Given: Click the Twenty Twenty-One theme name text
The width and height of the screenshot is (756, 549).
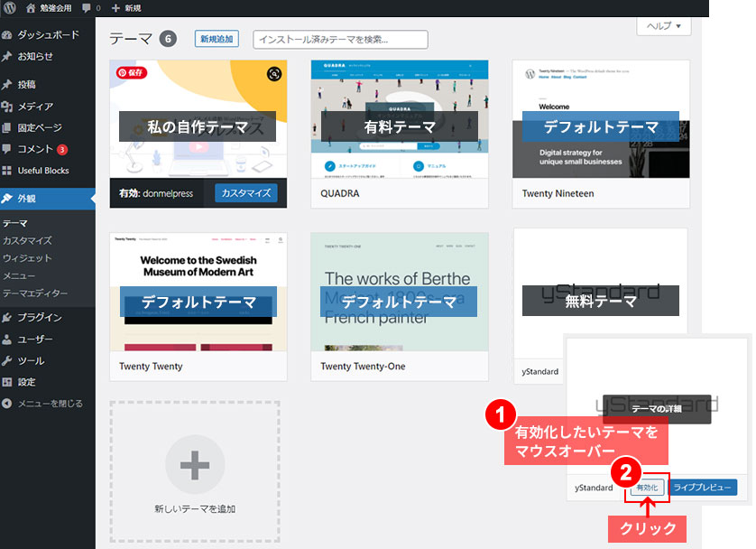Looking at the screenshot, I should click(363, 367).
